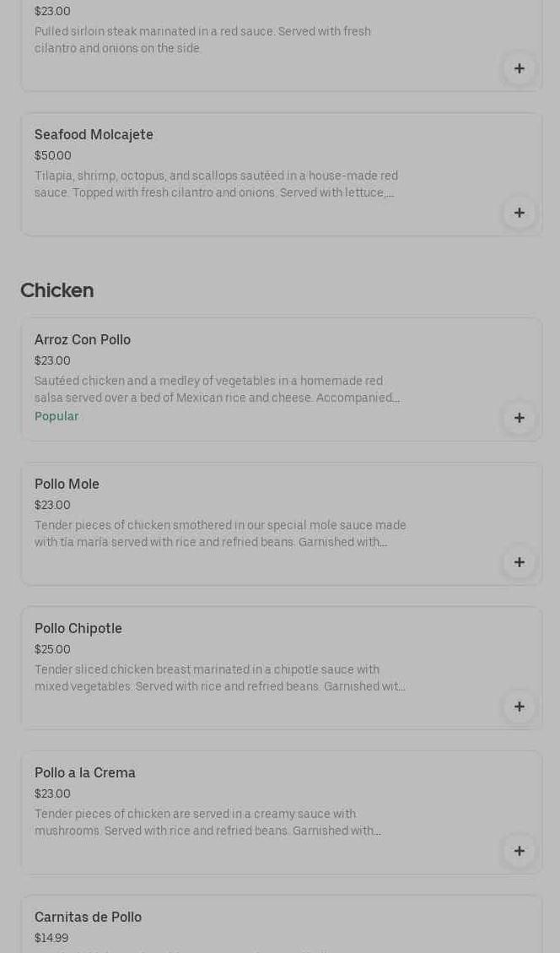Viewport: 560px width, 953px height.
Task: Click Pollo a la Crema description
Action: (207, 822)
